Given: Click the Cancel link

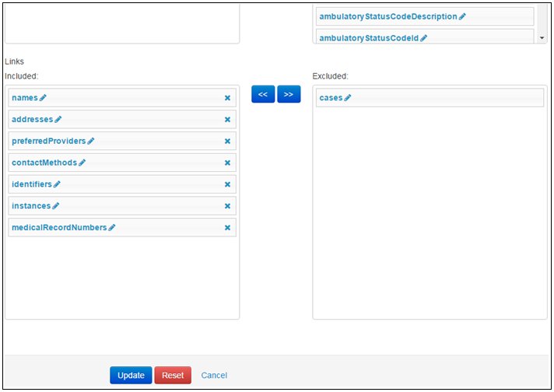Looking at the screenshot, I should 214,376.
